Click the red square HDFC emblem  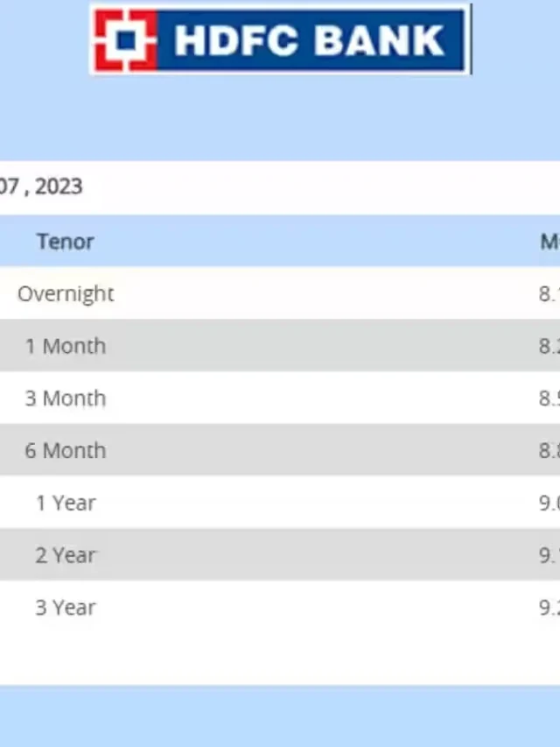coord(126,40)
